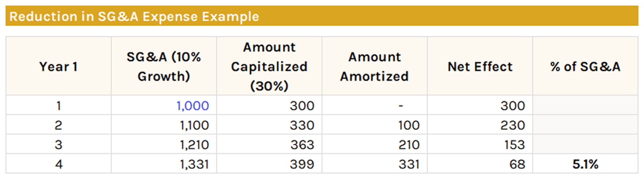Select the 68 net effect cell

(x=480, y=164)
